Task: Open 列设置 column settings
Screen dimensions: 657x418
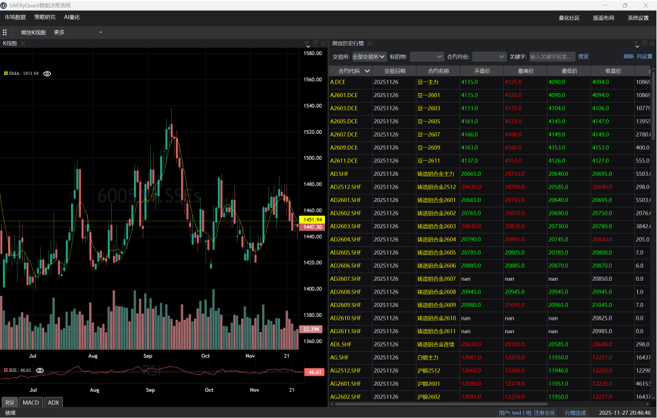Action: click(644, 57)
